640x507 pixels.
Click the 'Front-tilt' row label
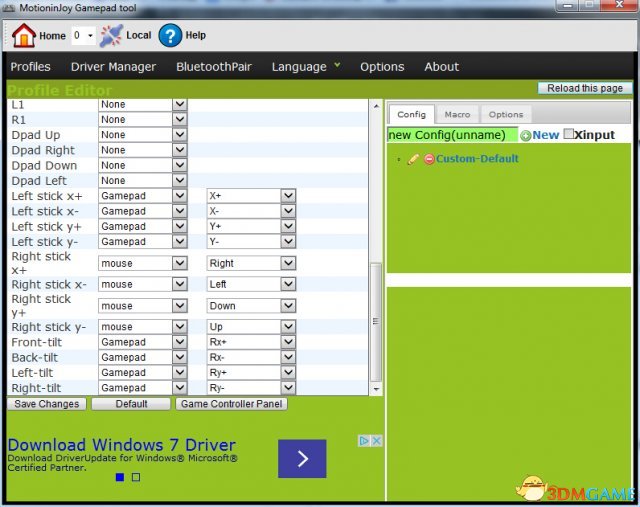point(37,342)
